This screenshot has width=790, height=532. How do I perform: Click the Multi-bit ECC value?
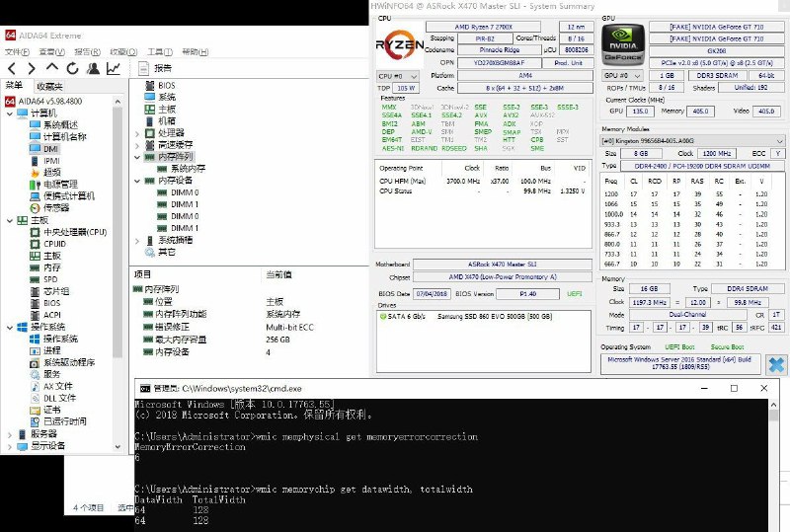point(289,328)
